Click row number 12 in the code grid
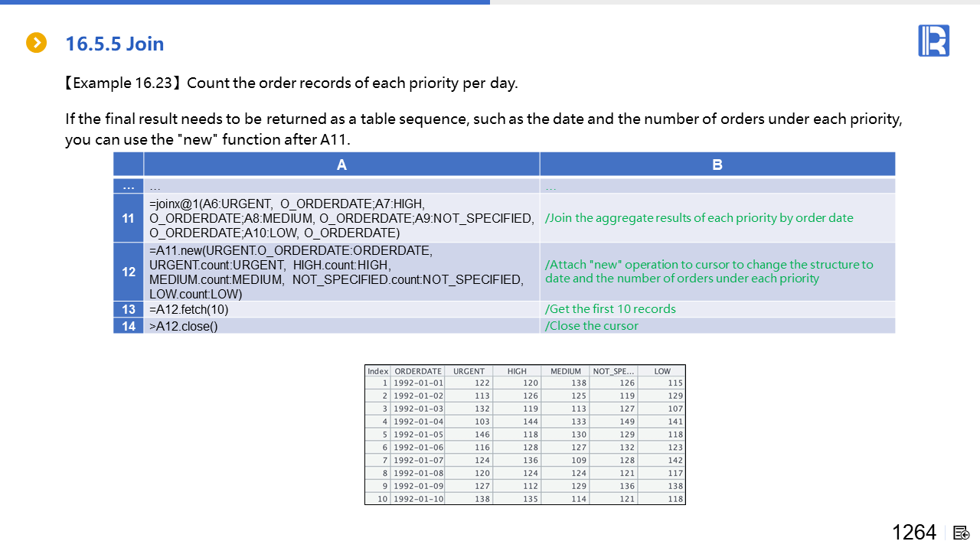Image resolution: width=980 pixels, height=551 pixels. (129, 272)
